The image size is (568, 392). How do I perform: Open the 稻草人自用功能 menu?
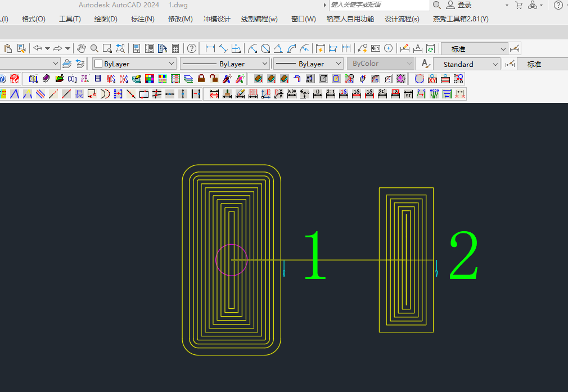tap(350, 19)
